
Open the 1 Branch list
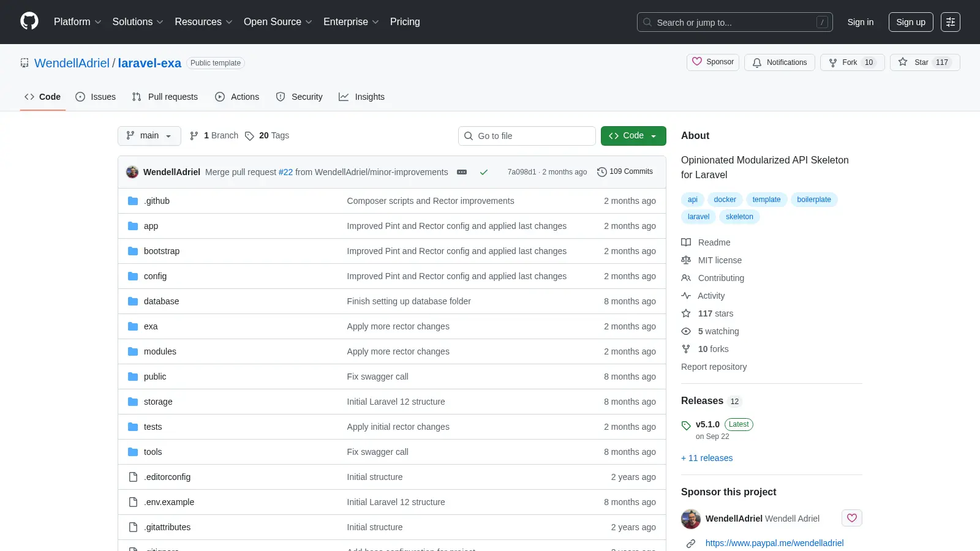[214, 135]
